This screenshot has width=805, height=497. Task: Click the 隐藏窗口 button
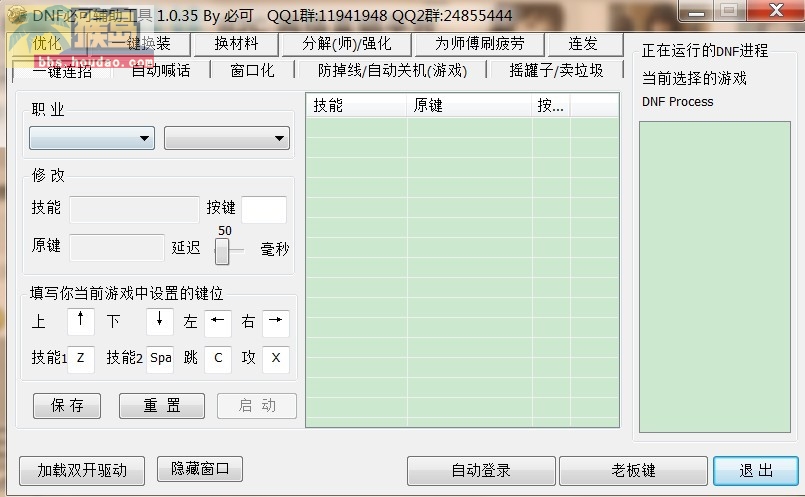[200, 469]
